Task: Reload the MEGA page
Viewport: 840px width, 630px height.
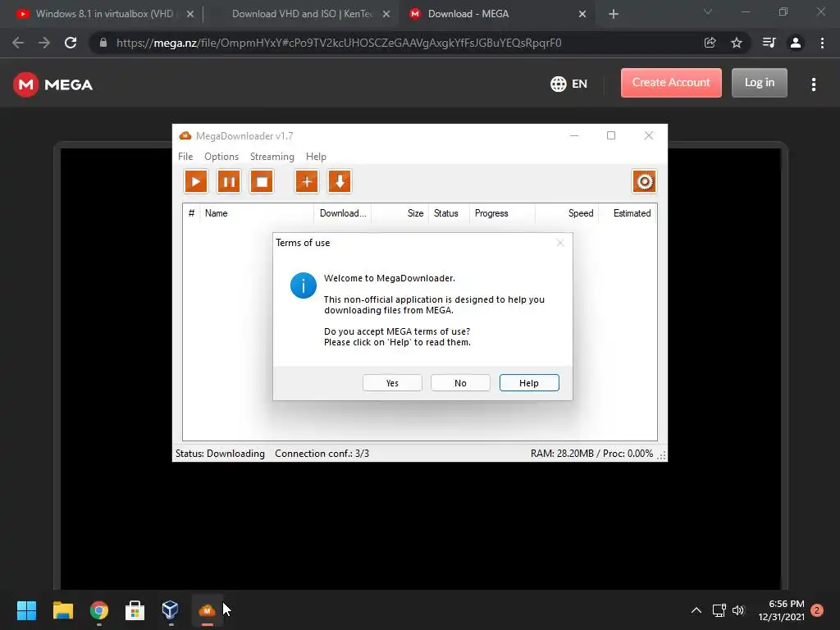Action: click(x=71, y=43)
